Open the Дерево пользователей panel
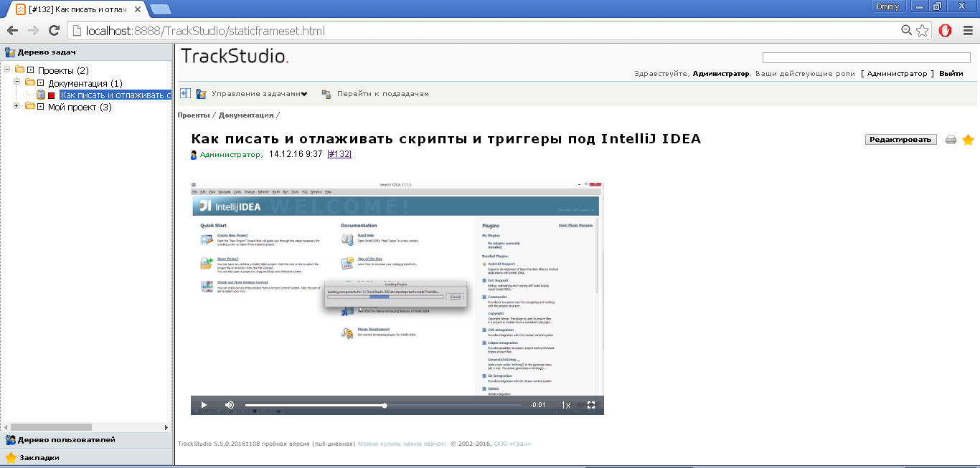Screen dimensions: 980x468 tap(87, 440)
